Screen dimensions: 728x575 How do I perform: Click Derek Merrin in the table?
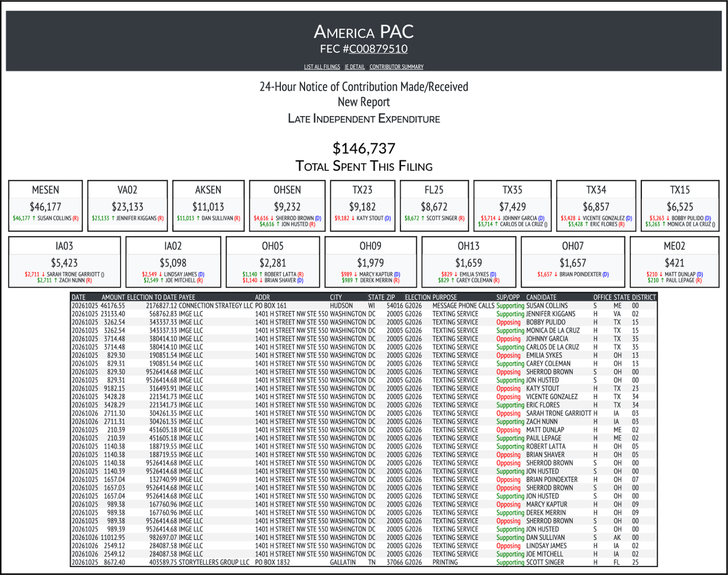[x=547, y=512]
